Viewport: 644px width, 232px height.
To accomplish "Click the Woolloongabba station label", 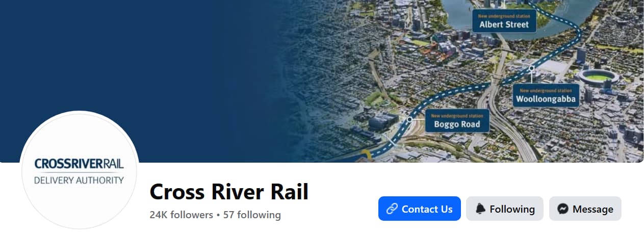I will click(546, 95).
